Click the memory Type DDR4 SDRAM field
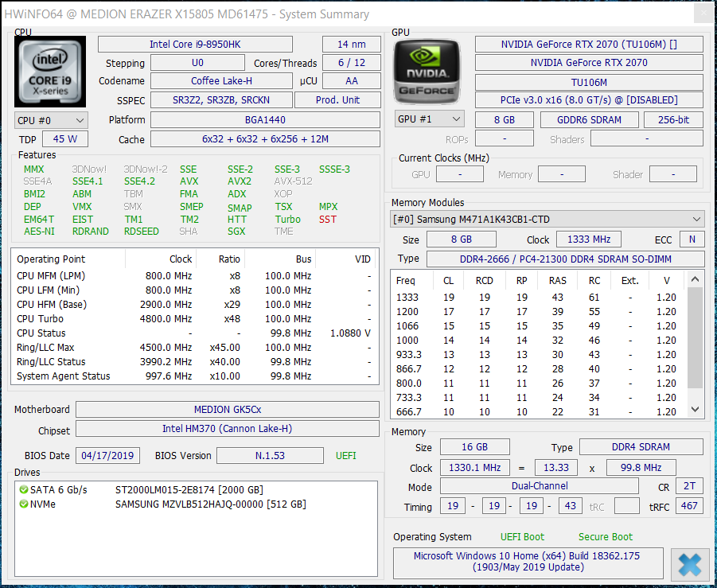The width and height of the screenshot is (717, 588). 641,446
